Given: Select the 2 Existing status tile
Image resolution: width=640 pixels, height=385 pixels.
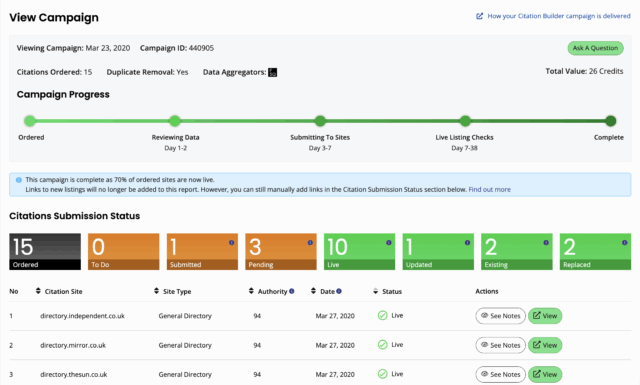Looking at the screenshot, I should coord(517,251).
